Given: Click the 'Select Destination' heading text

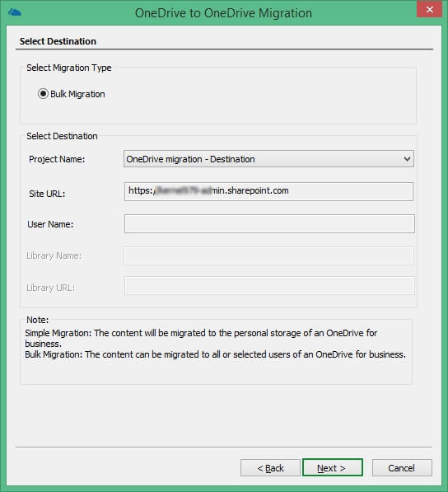Looking at the screenshot, I should coord(58,41).
